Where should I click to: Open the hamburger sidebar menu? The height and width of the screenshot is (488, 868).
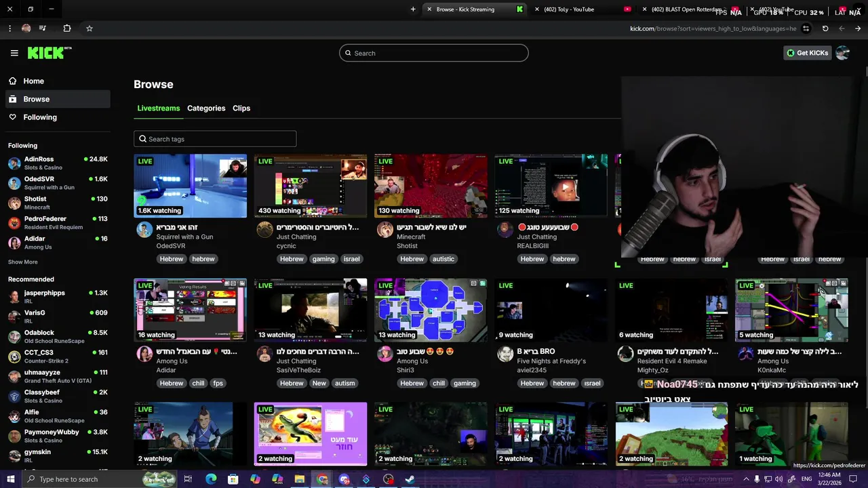(14, 53)
